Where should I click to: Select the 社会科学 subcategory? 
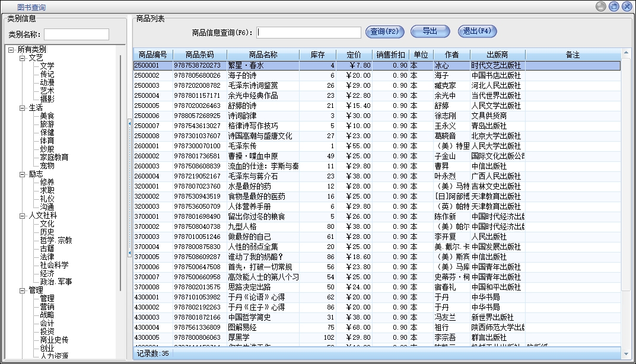[54, 266]
